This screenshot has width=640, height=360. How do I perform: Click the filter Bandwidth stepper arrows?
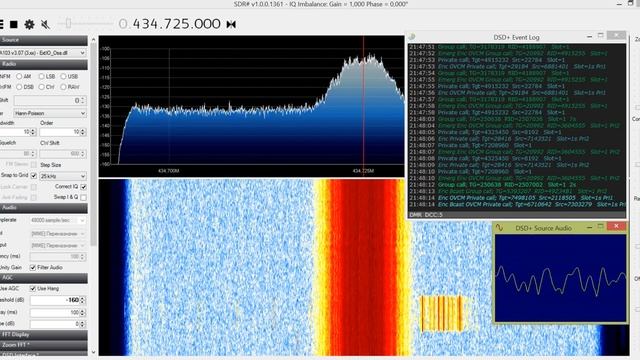[33, 132]
